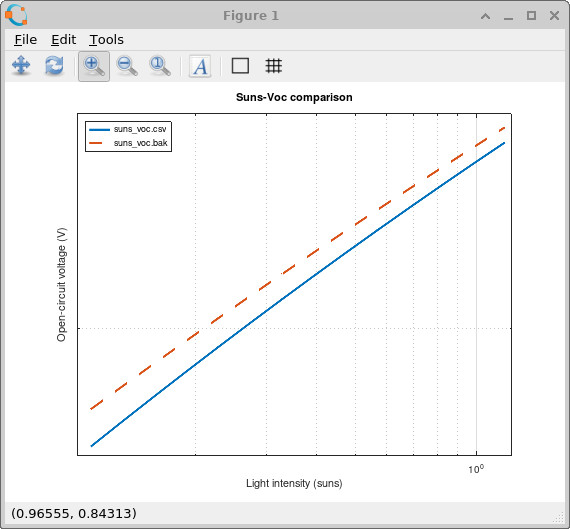Click the dashed orange suns_voc.bak curve

coord(313,253)
